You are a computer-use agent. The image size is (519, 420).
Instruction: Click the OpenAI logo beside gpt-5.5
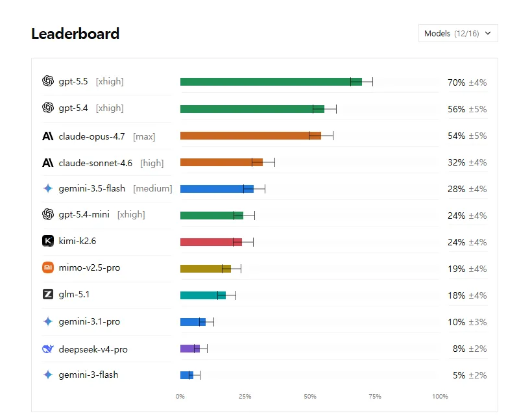coord(48,81)
